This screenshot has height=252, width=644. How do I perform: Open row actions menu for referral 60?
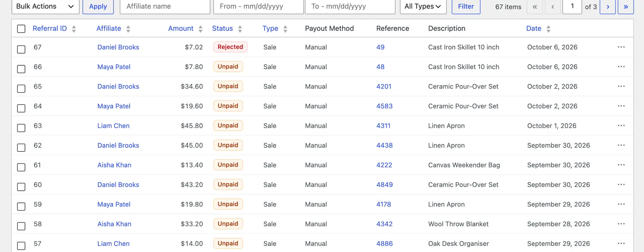click(x=621, y=185)
